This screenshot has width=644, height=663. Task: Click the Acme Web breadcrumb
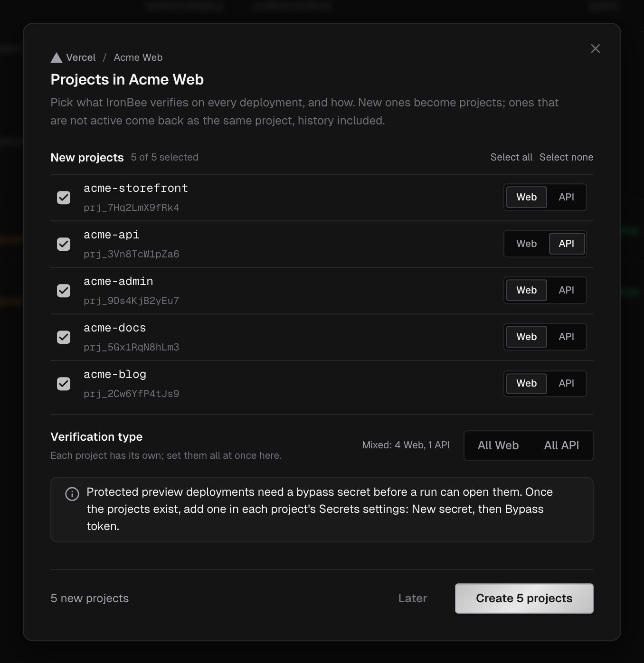138,57
